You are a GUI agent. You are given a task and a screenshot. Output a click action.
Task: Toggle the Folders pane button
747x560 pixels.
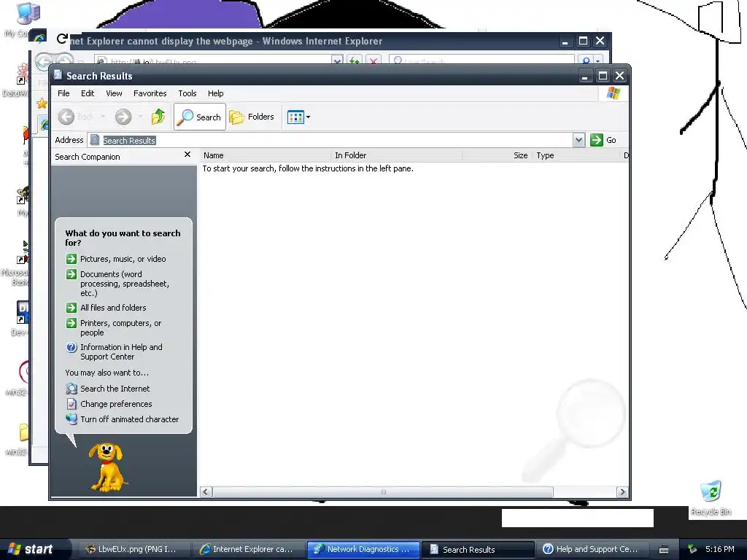point(252,117)
